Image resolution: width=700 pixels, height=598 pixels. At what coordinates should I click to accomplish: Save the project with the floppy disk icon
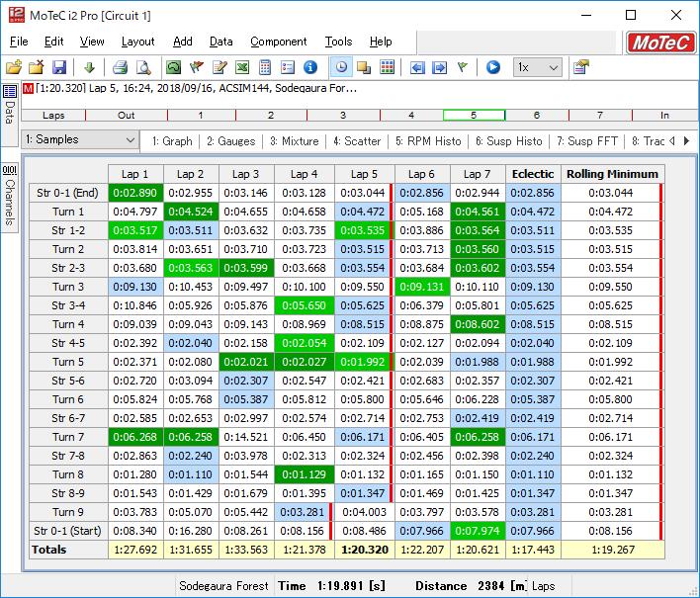(x=59, y=67)
